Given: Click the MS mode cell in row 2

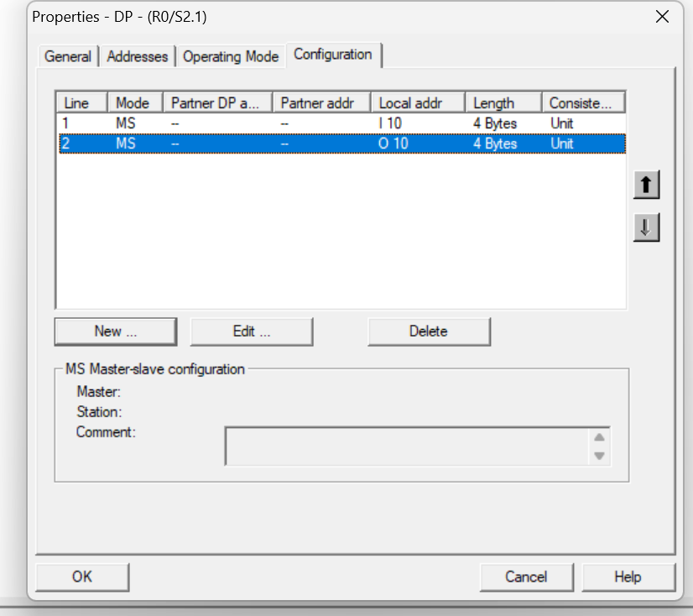Looking at the screenshot, I should [x=126, y=144].
